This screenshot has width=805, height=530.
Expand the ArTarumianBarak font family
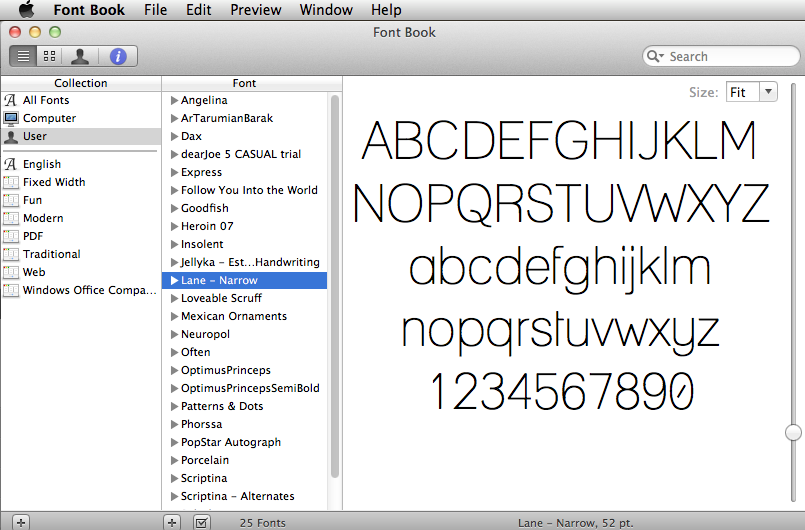175,118
